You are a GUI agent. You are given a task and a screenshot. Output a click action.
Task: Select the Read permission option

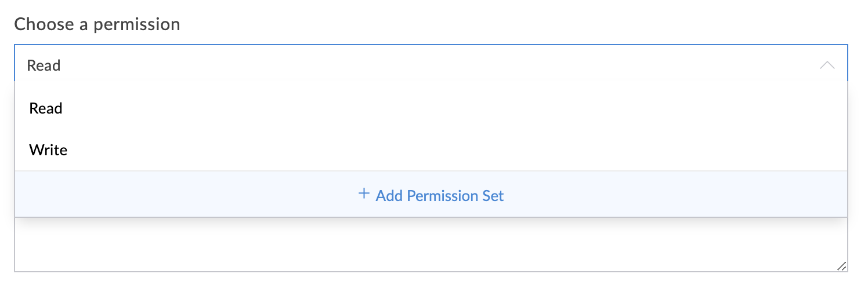[x=46, y=108]
